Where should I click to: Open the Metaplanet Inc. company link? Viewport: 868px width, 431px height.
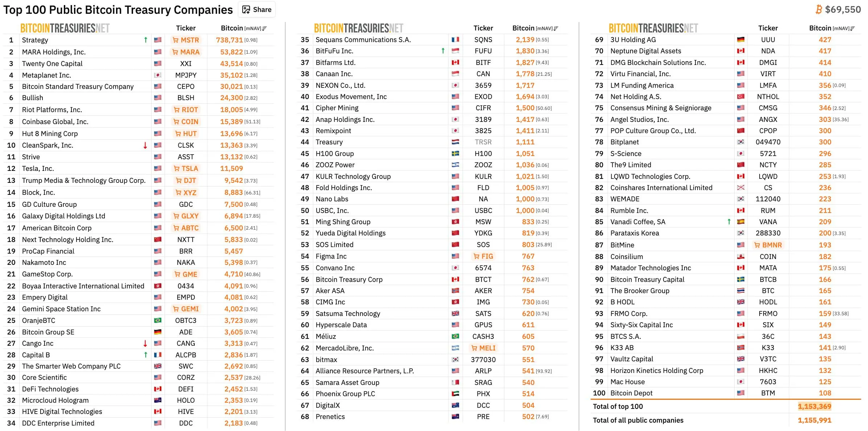click(46, 75)
